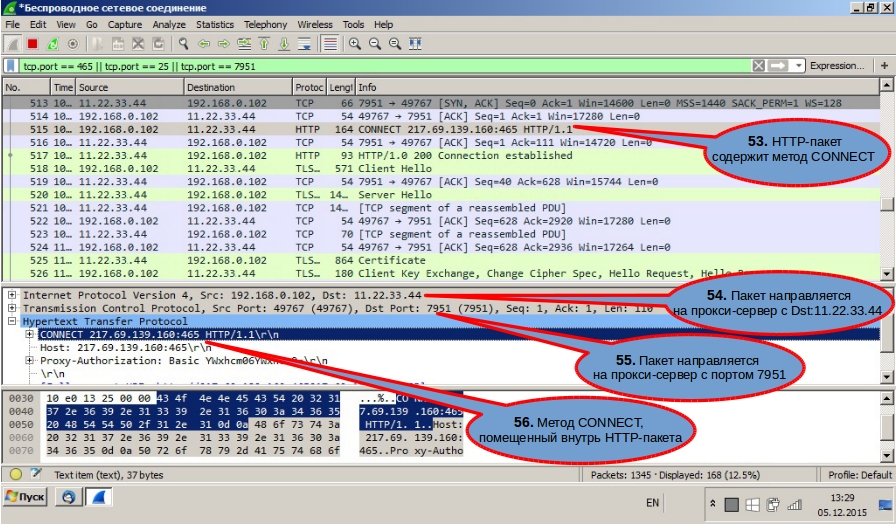Toggle auto-scroll during live capture
The height and width of the screenshot is (524, 896).
(305, 44)
